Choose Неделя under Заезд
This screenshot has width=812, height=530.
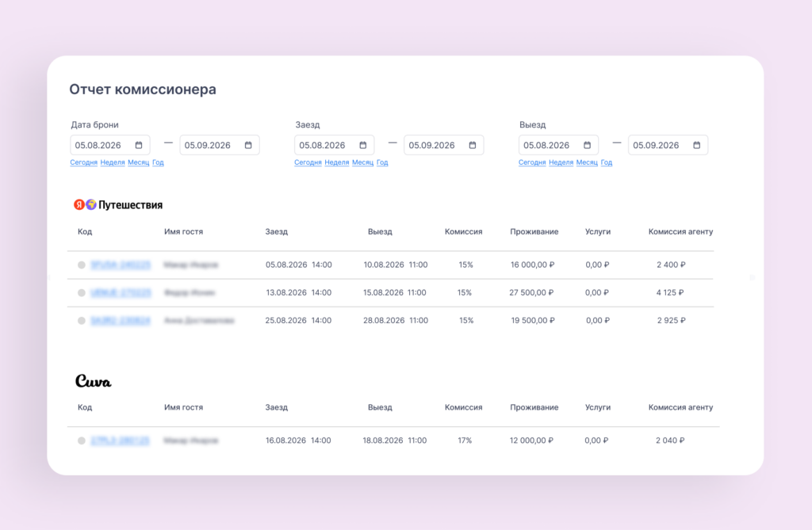pos(336,162)
